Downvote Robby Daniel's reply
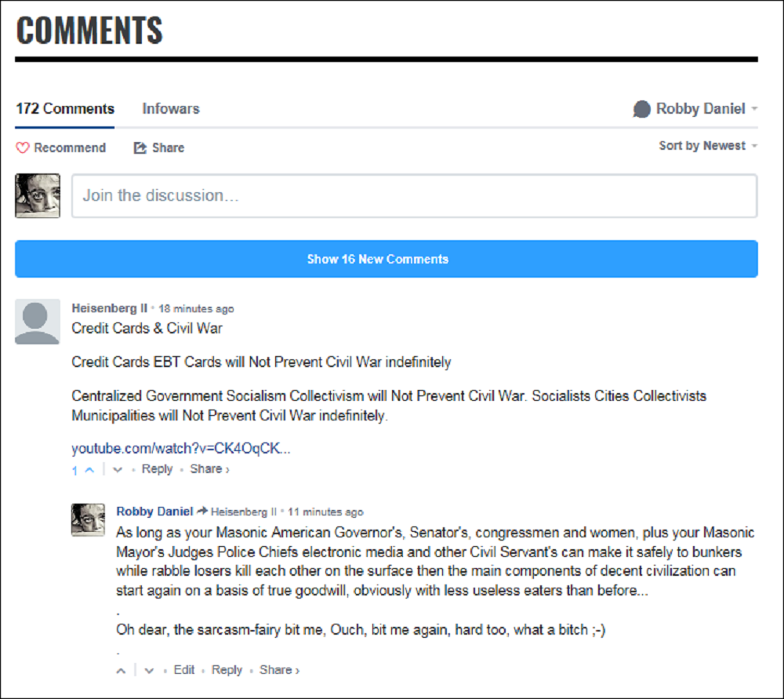The width and height of the screenshot is (784, 699). (150, 670)
